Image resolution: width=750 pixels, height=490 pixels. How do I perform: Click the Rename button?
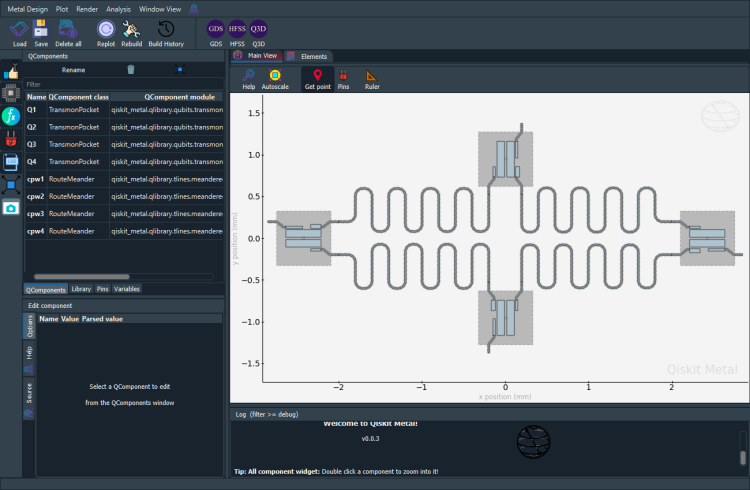[x=73, y=70]
